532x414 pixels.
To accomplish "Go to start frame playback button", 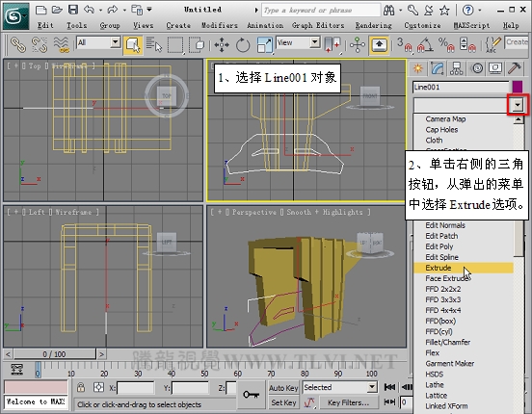I will click(389, 387).
